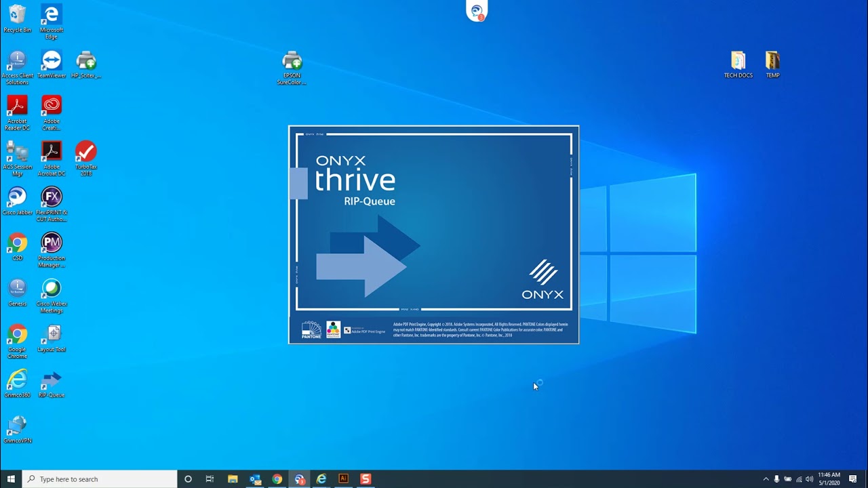Viewport: 868px width, 488px height.
Task: Select the TECH DOCS folder
Action: (738, 64)
